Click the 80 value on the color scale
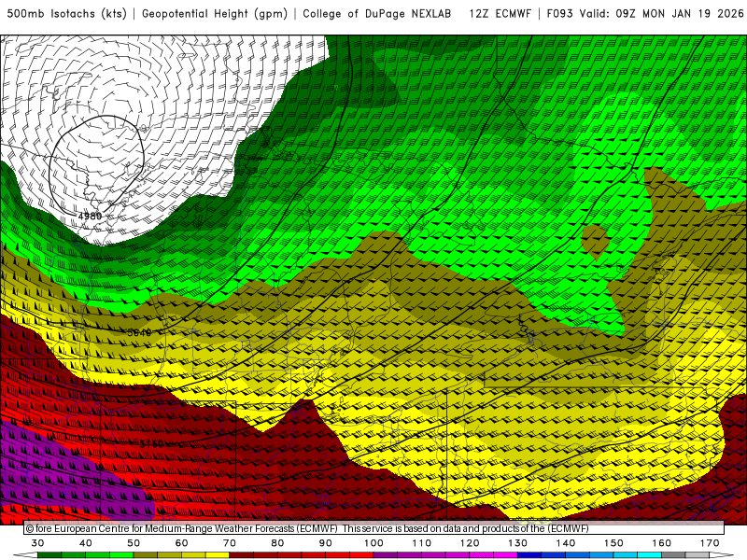 click(277, 543)
